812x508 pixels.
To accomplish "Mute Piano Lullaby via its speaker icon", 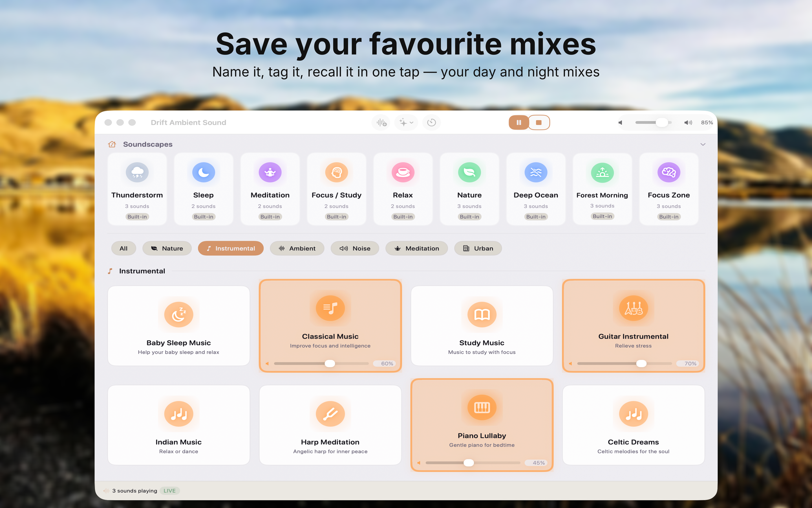I will (x=419, y=463).
